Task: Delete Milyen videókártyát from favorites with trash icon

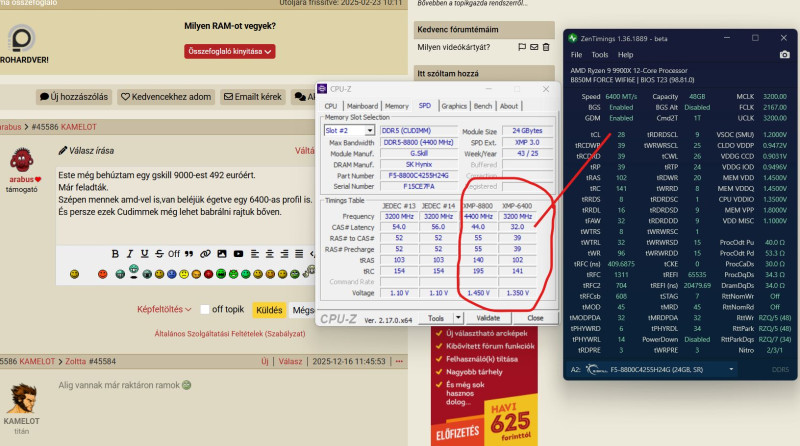Action: pos(546,47)
